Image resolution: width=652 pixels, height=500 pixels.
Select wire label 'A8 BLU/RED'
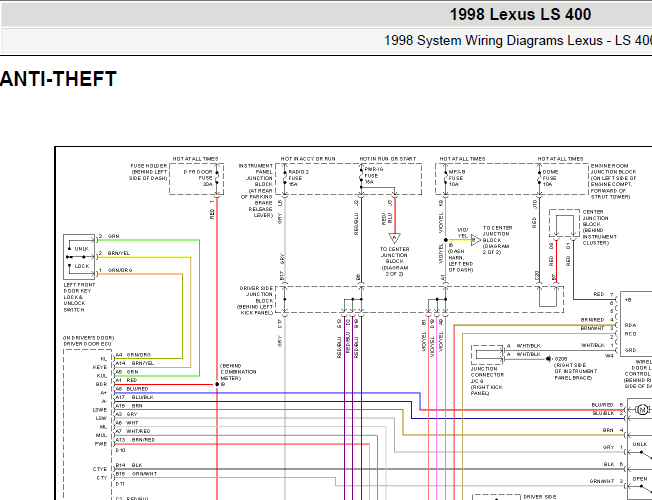coord(131,389)
